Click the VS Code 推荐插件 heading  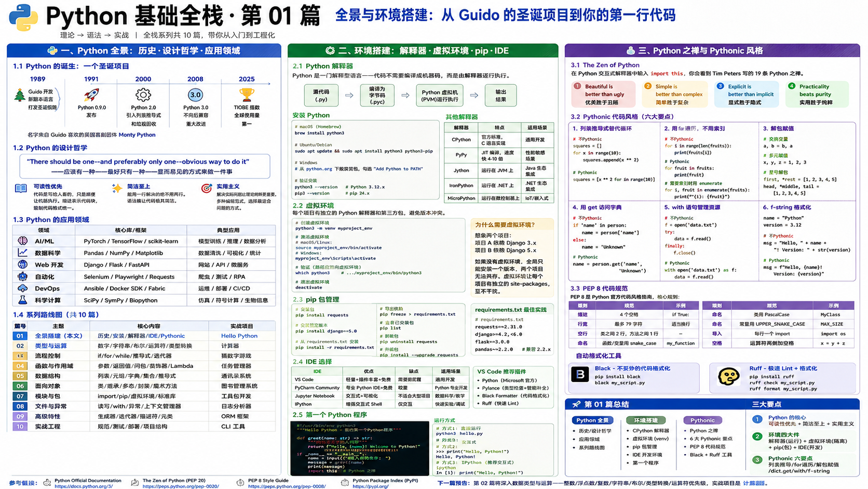click(501, 372)
